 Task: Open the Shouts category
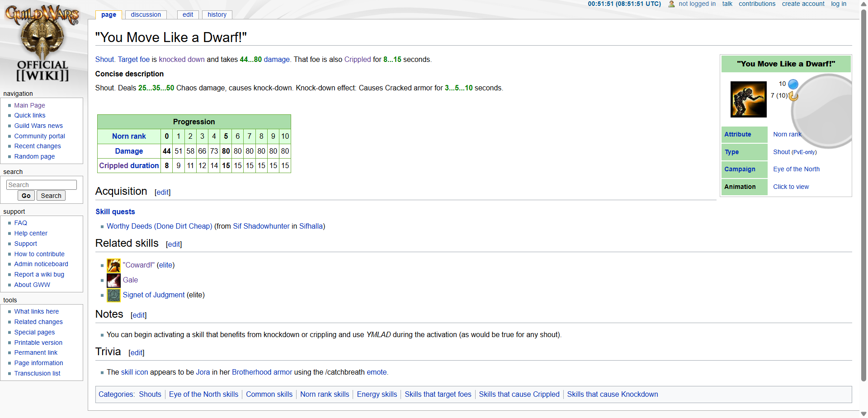(x=150, y=394)
